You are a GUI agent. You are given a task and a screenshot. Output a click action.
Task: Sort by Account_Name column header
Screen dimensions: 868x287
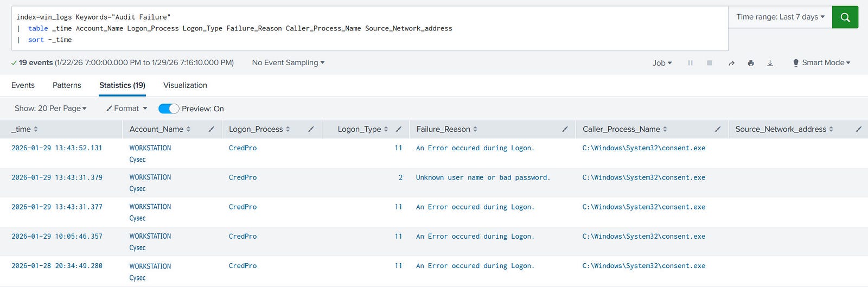click(x=160, y=129)
